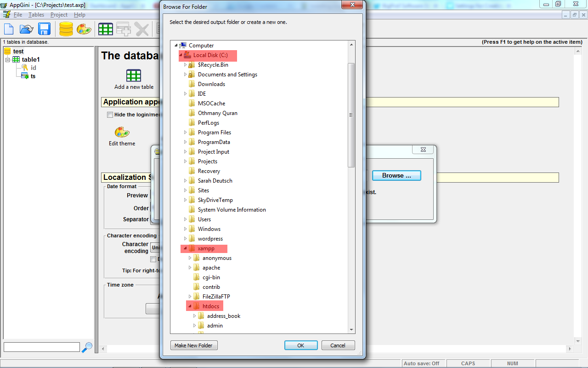The image size is (588, 368).
Task: Select the wordpress folder
Action: pos(210,239)
